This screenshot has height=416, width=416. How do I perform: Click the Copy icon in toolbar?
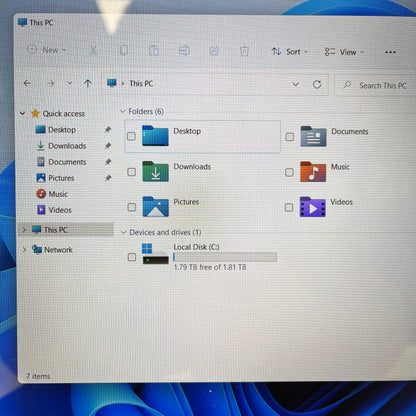pos(124,51)
